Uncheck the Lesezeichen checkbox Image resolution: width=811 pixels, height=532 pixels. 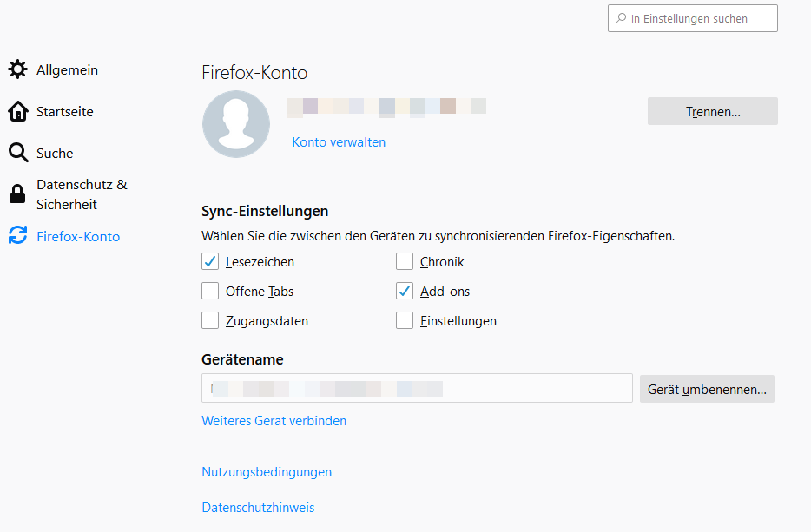210,262
